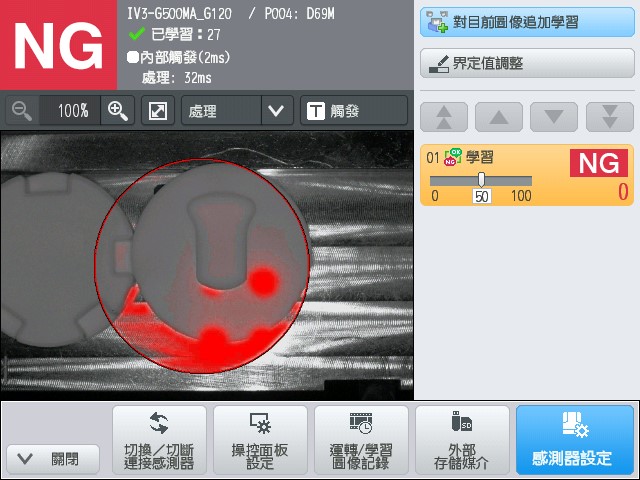This screenshot has width=640, height=480.
Task: Click the 學習 tool threshold slider
Action: (x=481, y=180)
